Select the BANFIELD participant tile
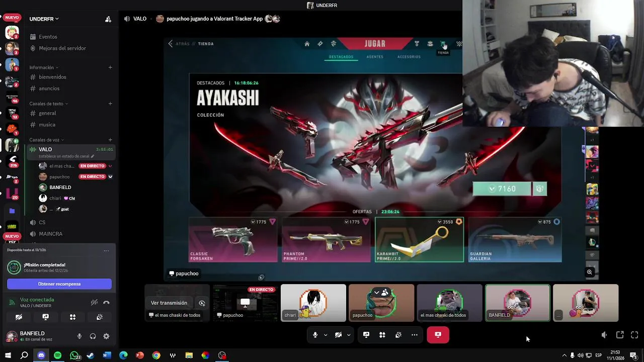Image resolution: width=644 pixels, height=362 pixels. click(517, 303)
